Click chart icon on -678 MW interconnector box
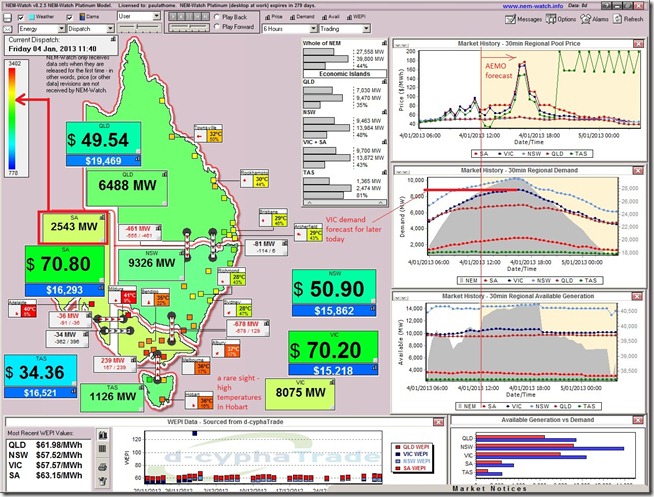 (x=267, y=323)
